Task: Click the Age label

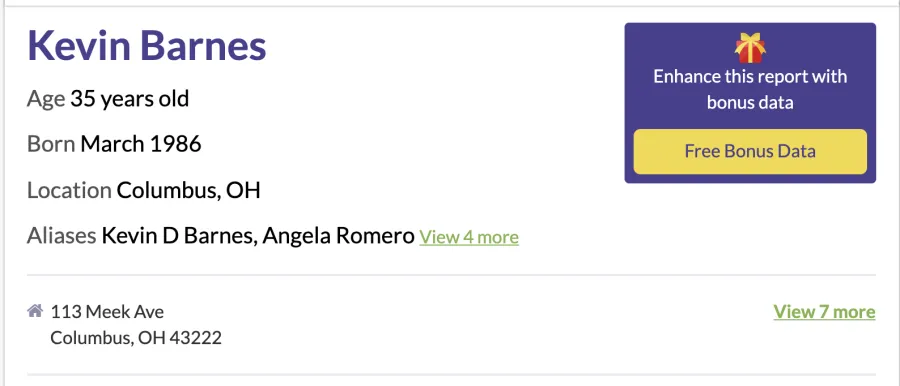Action: pos(46,100)
